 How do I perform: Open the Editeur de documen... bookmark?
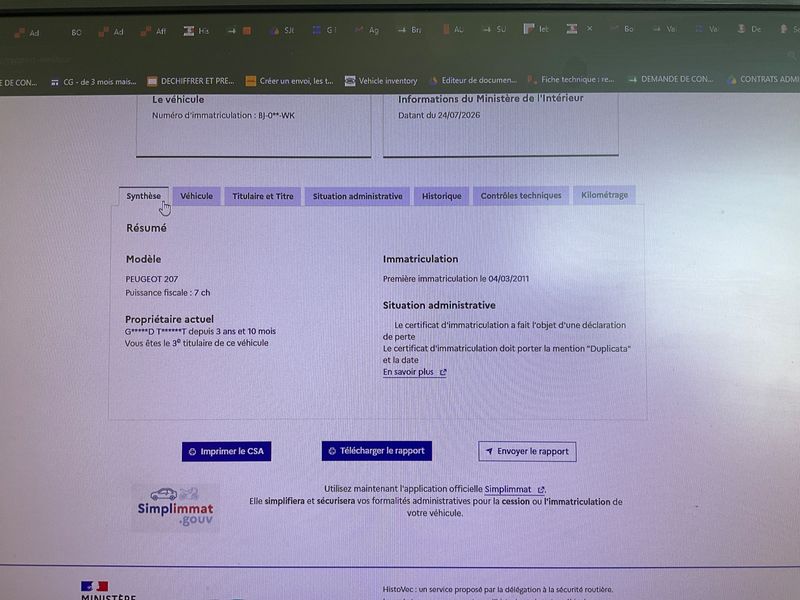pyautogui.click(x=473, y=80)
